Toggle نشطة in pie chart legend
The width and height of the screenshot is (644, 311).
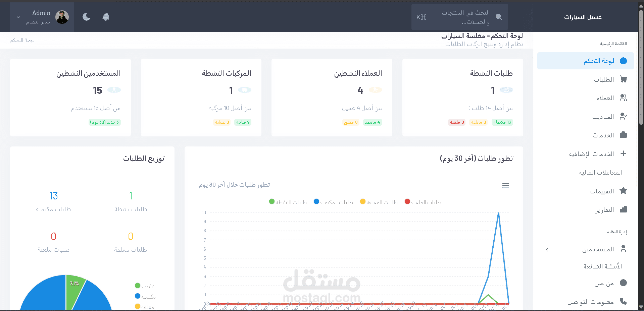(145, 286)
